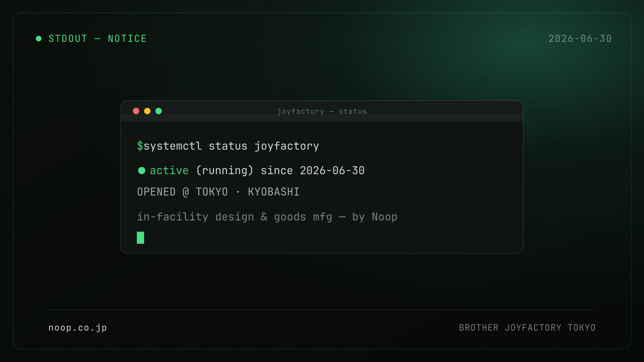Click 'BROTHER JOYFACTORY TOKYO' footer text

[527, 328]
